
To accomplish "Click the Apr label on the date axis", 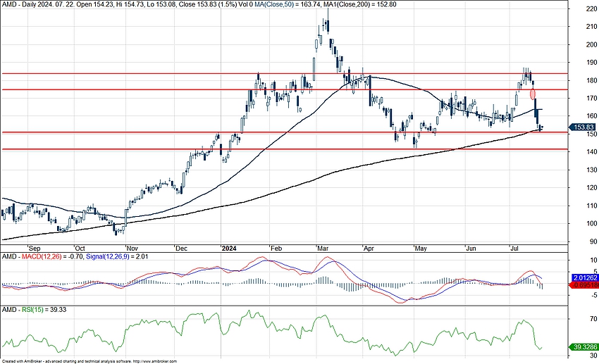I will coord(369,249).
